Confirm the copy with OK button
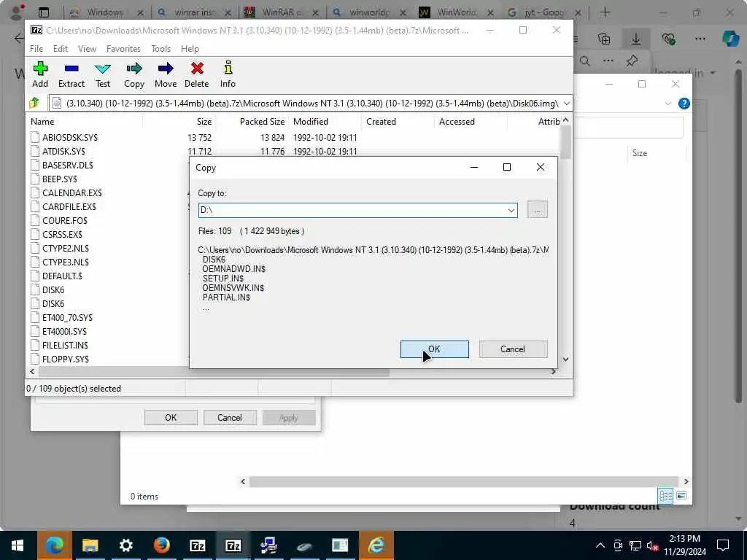 tap(435, 349)
